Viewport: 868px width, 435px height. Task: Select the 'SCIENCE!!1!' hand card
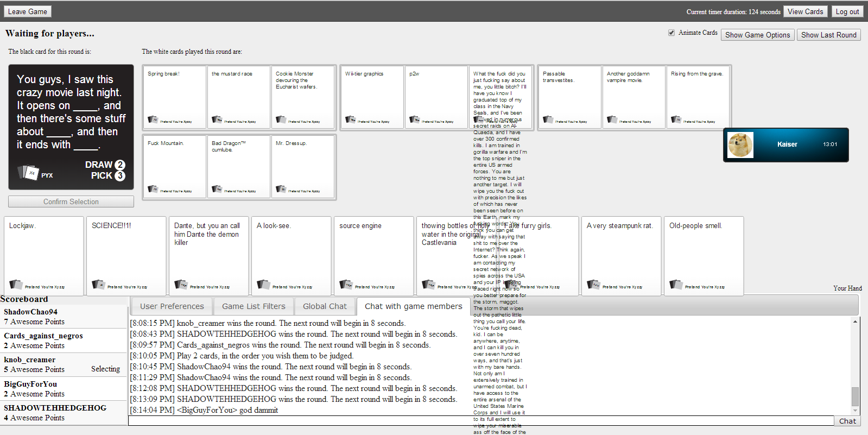click(x=126, y=256)
